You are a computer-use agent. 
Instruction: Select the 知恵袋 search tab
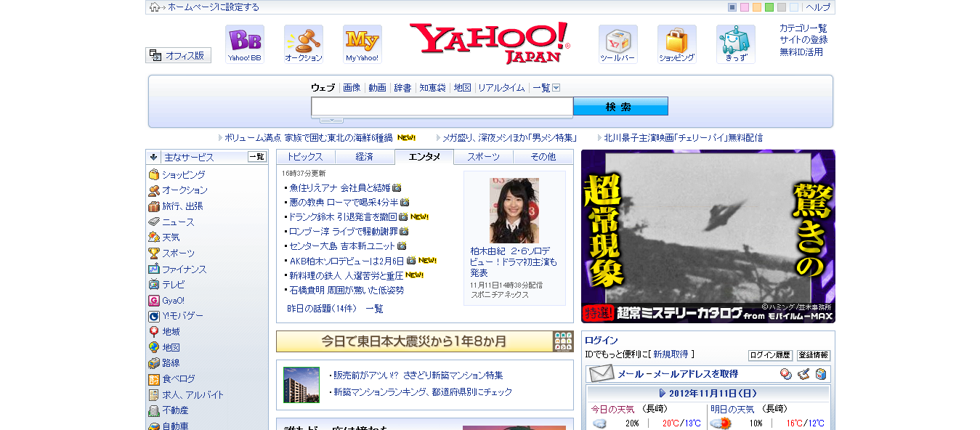[432, 88]
